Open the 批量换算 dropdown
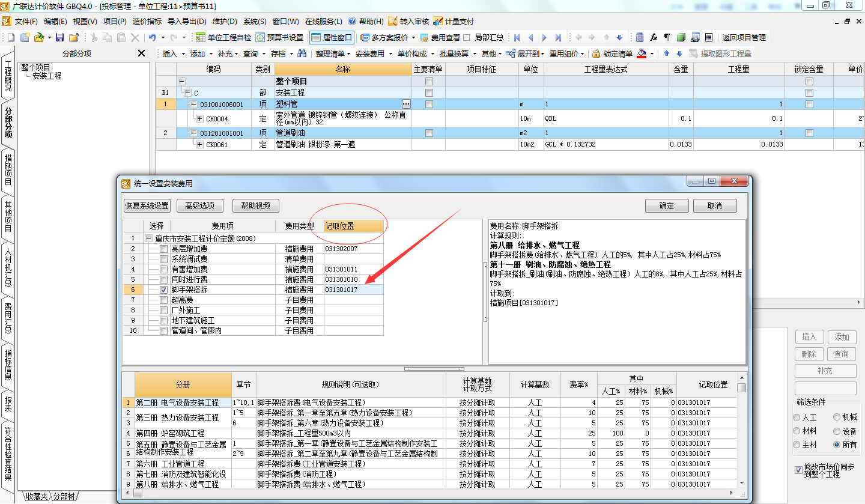The image size is (865, 504). [x=458, y=53]
